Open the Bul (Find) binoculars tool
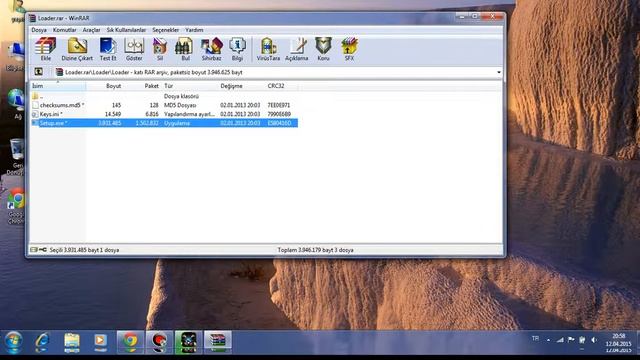The width and height of the screenshot is (640, 360). (x=184, y=49)
